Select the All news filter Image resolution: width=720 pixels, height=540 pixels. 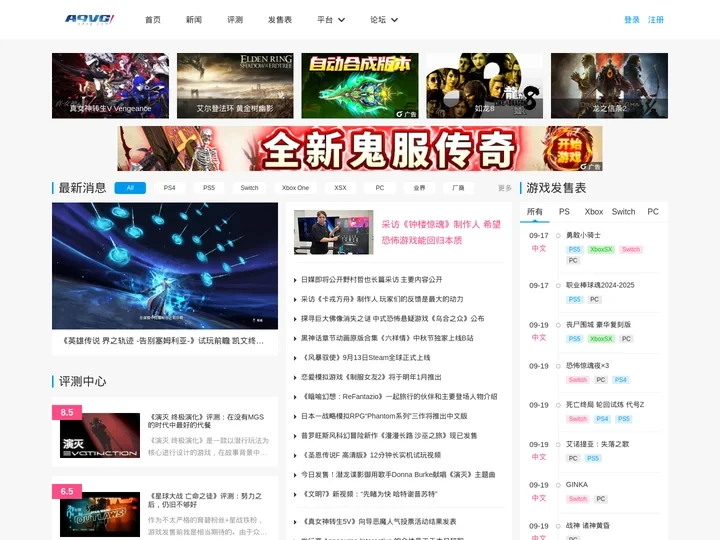[130, 188]
